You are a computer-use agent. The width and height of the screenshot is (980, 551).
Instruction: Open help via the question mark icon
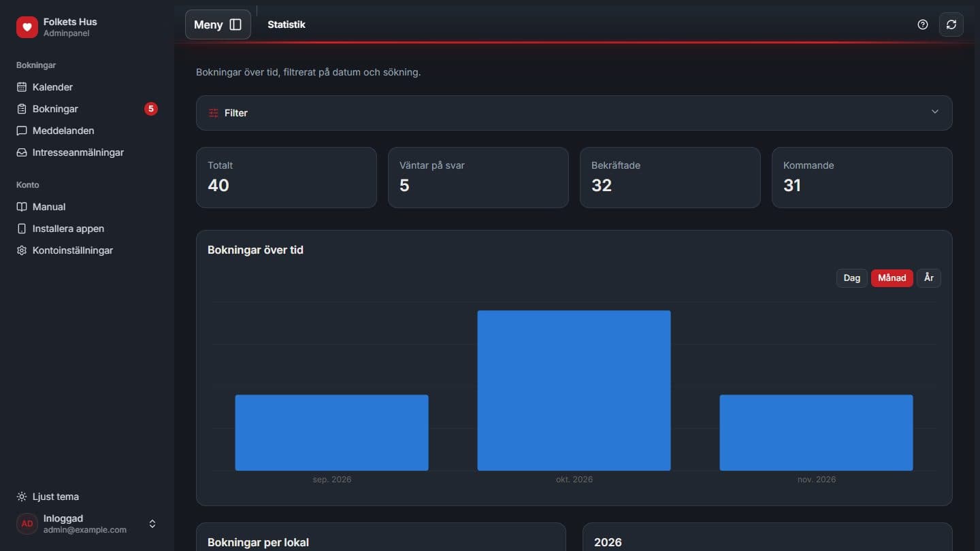(x=923, y=24)
